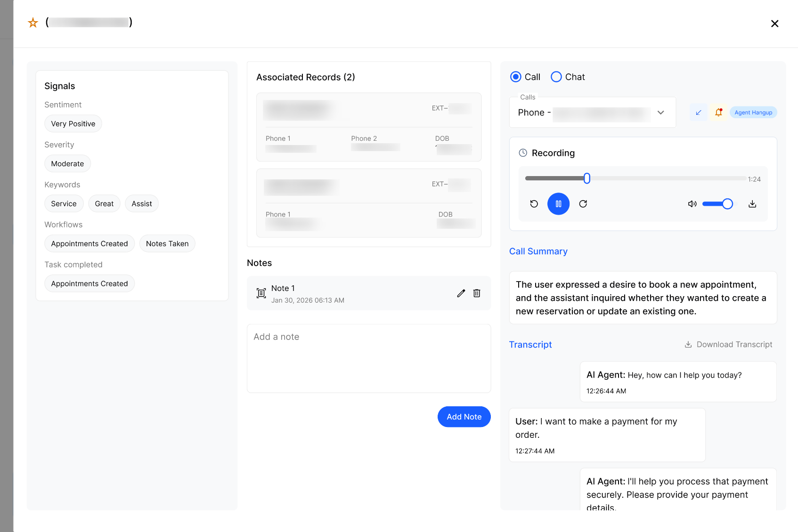
Task: Mute the recording via speaker icon
Action: pyautogui.click(x=692, y=204)
